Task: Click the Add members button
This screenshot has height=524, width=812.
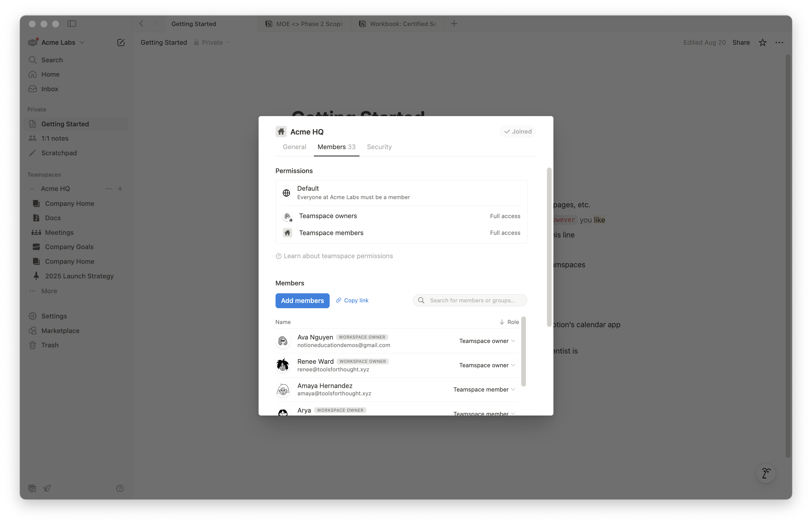Action: pos(302,300)
